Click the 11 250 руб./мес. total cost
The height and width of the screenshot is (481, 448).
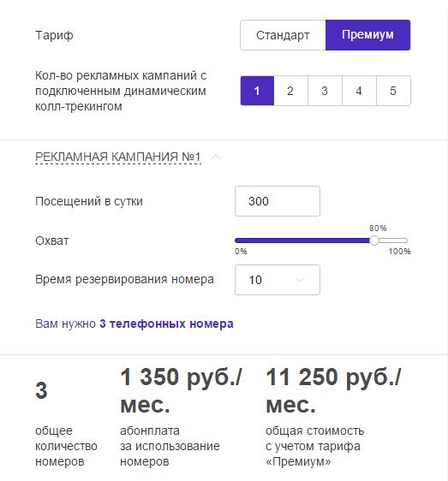333,391
